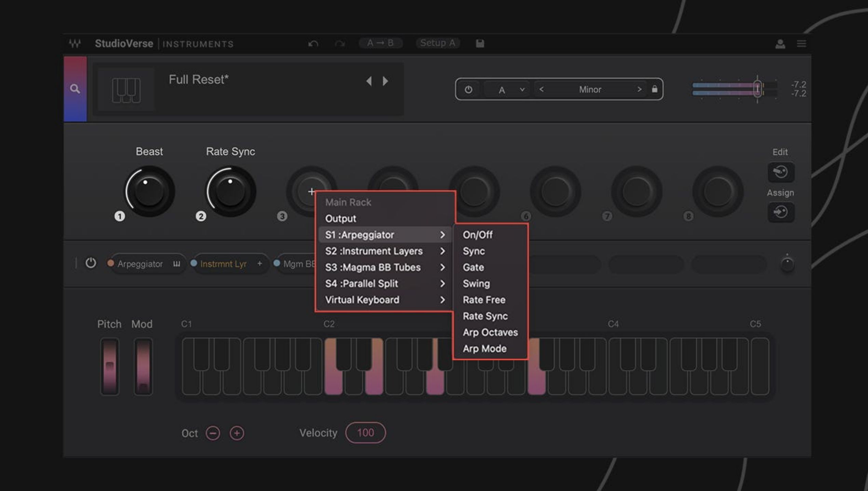
Task: Lower octave with Oct minus
Action: tap(213, 433)
